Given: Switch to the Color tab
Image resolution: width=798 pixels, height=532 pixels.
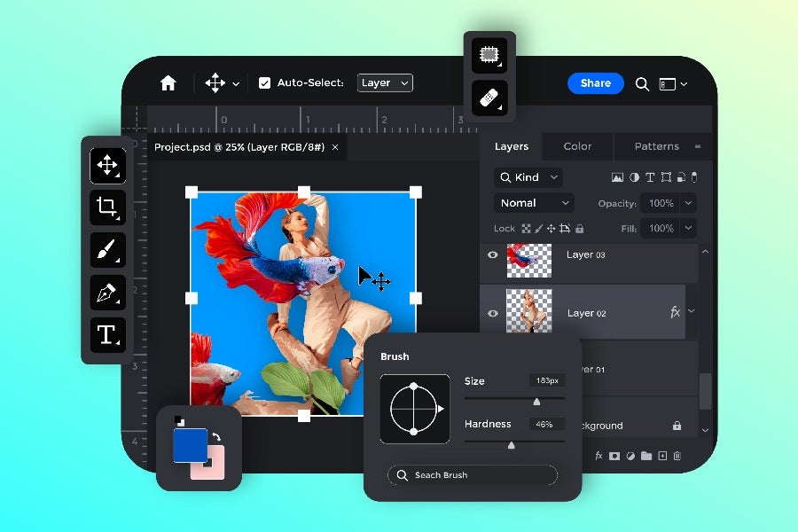Looking at the screenshot, I should pyautogui.click(x=577, y=146).
